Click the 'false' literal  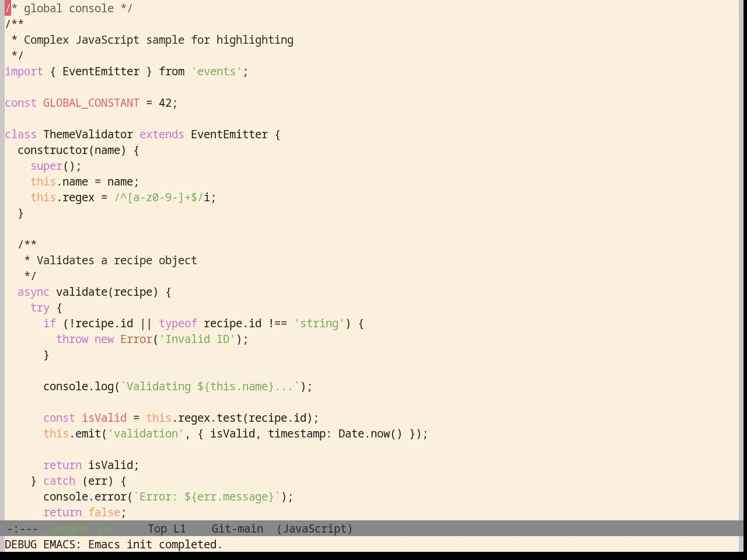[x=104, y=513]
